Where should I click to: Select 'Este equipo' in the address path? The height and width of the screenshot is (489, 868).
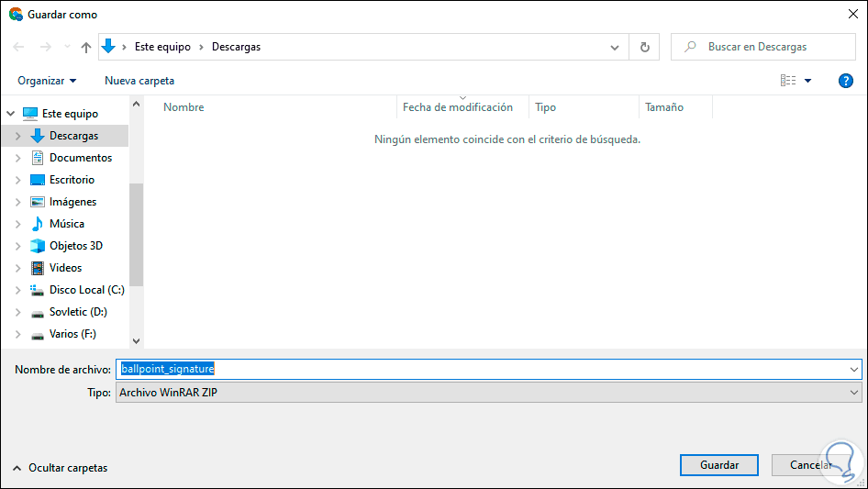162,47
